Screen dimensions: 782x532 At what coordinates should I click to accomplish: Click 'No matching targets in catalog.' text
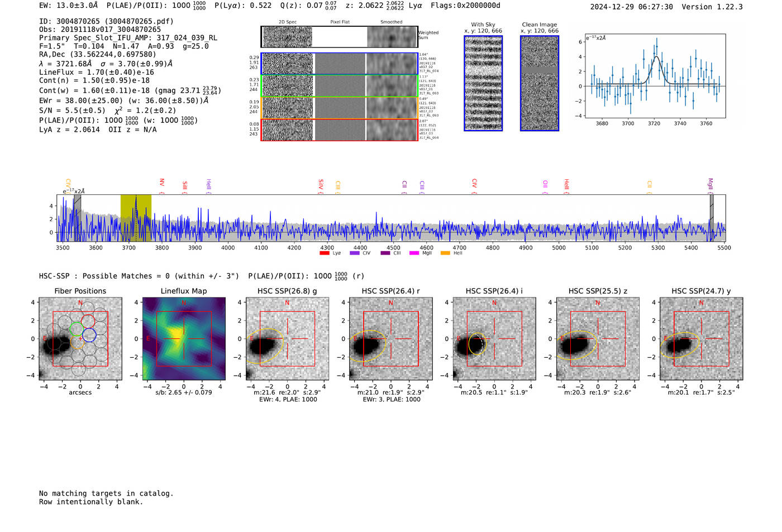106,493
